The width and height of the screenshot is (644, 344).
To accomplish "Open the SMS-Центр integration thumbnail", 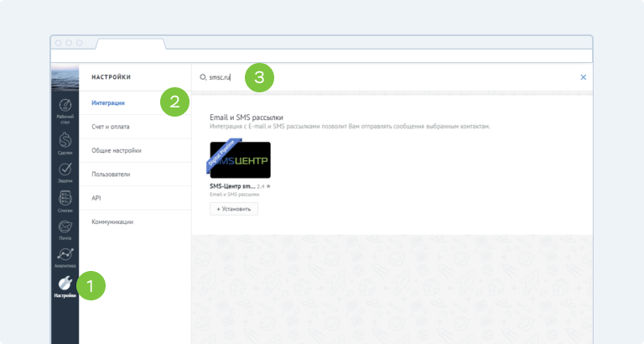I will [241, 160].
